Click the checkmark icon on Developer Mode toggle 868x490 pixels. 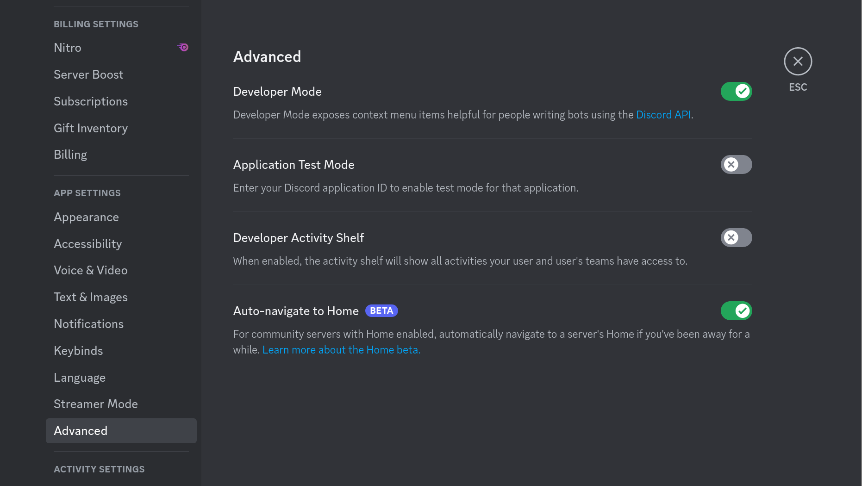(x=742, y=91)
